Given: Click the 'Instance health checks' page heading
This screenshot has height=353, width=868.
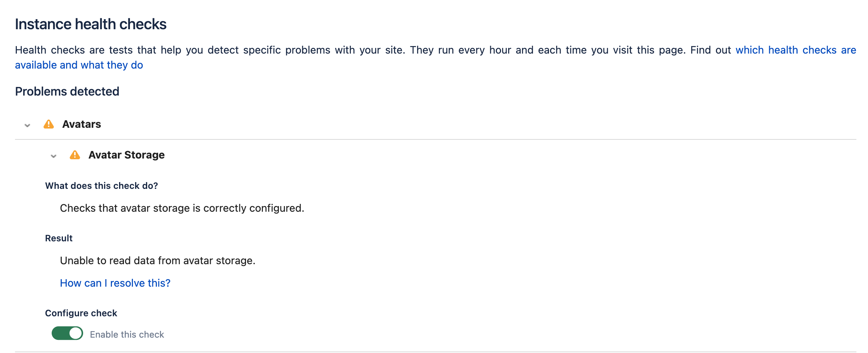Looking at the screenshot, I should coord(91,24).
